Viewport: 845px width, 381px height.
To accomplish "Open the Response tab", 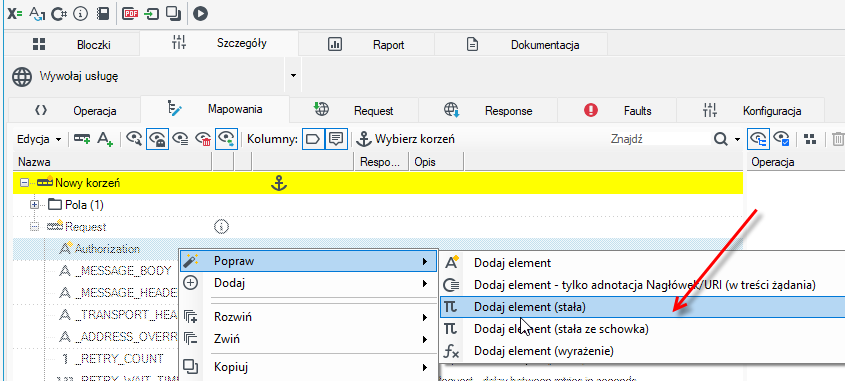I will (488, 110).
